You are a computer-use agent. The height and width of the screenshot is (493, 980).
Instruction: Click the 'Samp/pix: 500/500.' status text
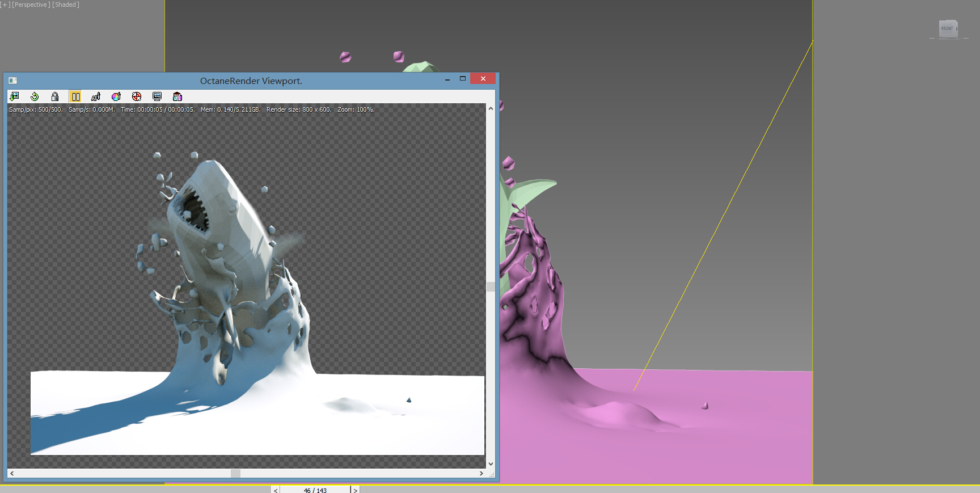click(x=36, y=109)
